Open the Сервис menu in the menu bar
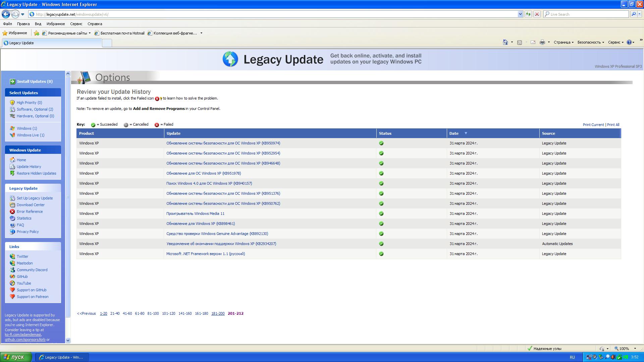 pyautogui.click(x=76, y=24)
